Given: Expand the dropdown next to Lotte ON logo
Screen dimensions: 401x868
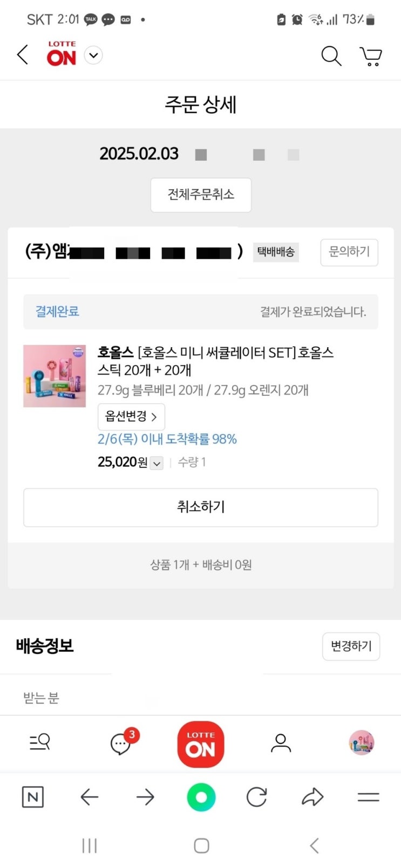Looking at the screenshot, I should [x=93, y=56].
